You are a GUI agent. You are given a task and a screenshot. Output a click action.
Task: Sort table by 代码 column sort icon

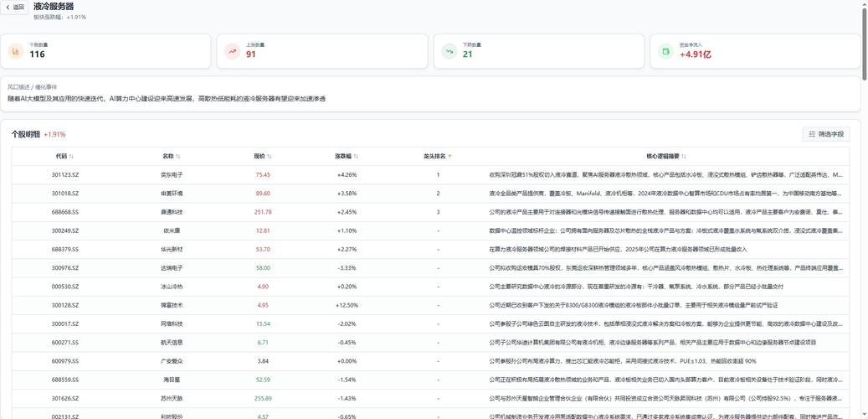tap(71, 157)
